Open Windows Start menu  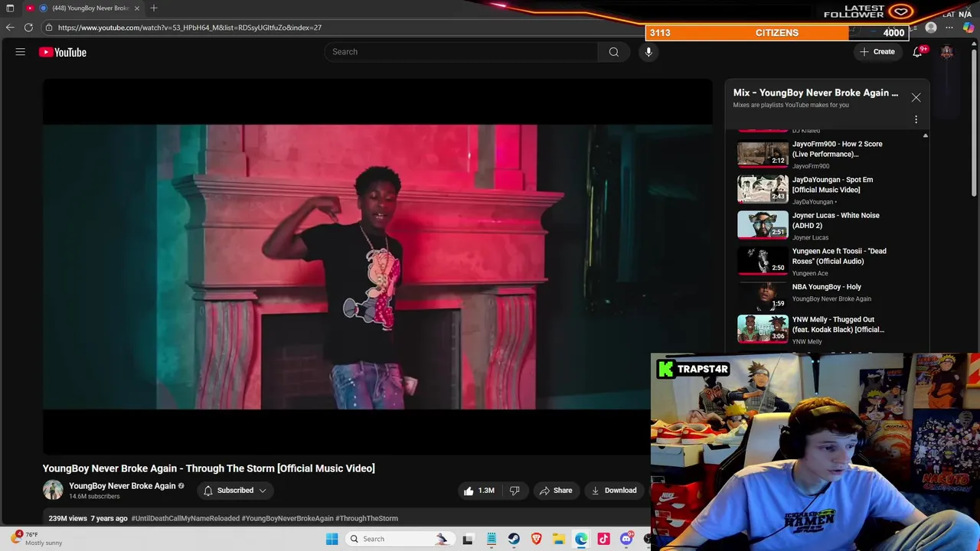click(x=332, y=539)
